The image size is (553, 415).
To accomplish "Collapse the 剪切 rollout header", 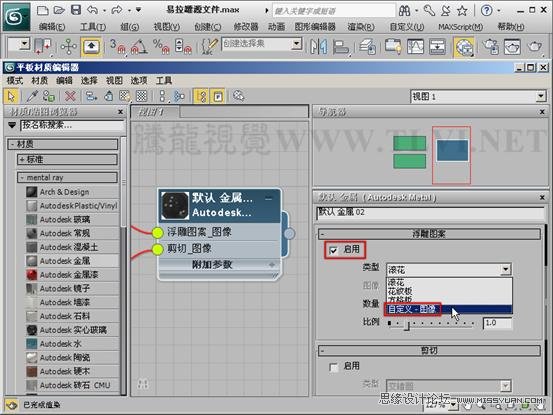I will coord(429,350).
